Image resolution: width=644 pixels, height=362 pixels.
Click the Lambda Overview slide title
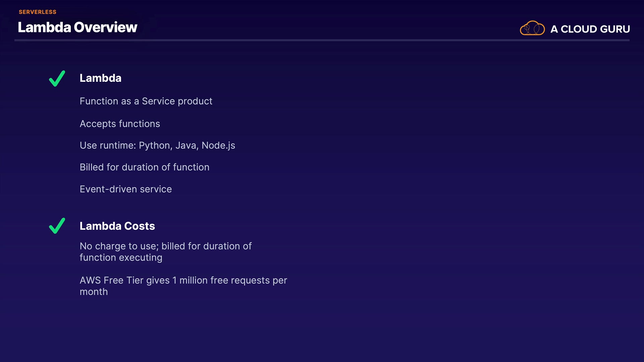(77, 27)
